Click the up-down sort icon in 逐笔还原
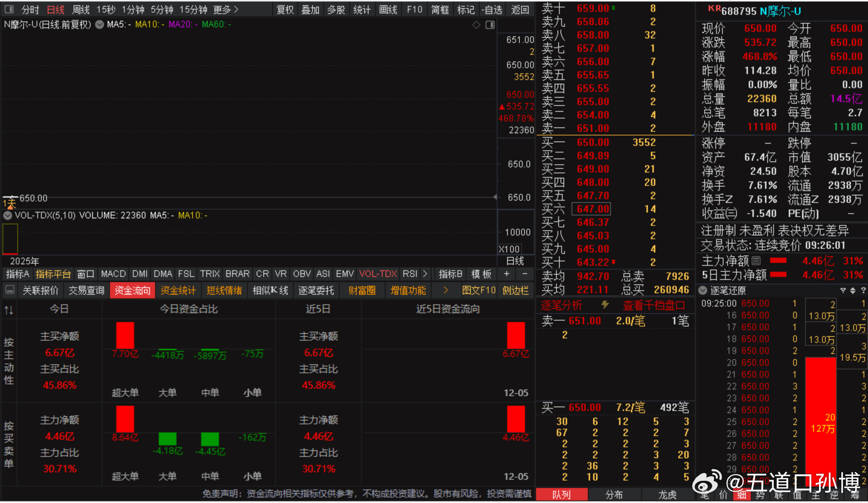The width and height of the screenshot is (868, 503). click(853, 290)
